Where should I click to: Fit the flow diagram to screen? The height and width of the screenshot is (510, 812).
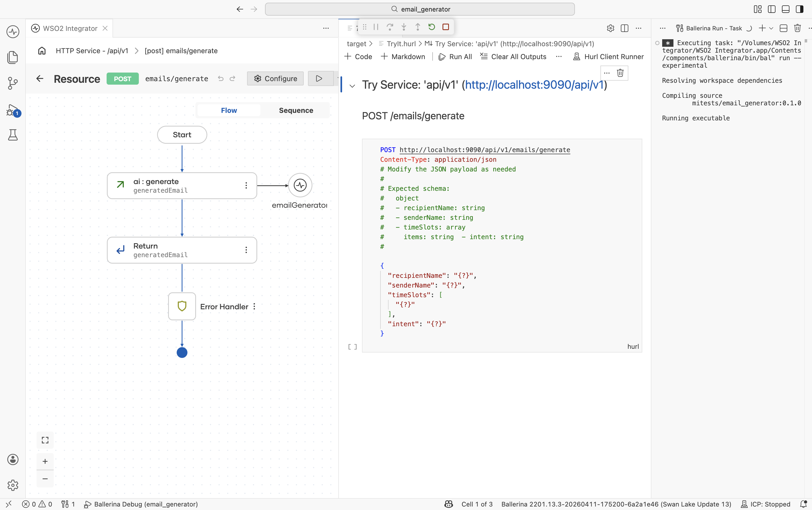[45, 440]
